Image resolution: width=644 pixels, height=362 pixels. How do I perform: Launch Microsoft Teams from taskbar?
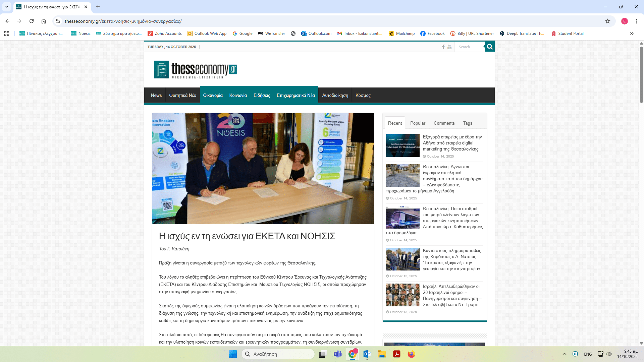[337, 354]
